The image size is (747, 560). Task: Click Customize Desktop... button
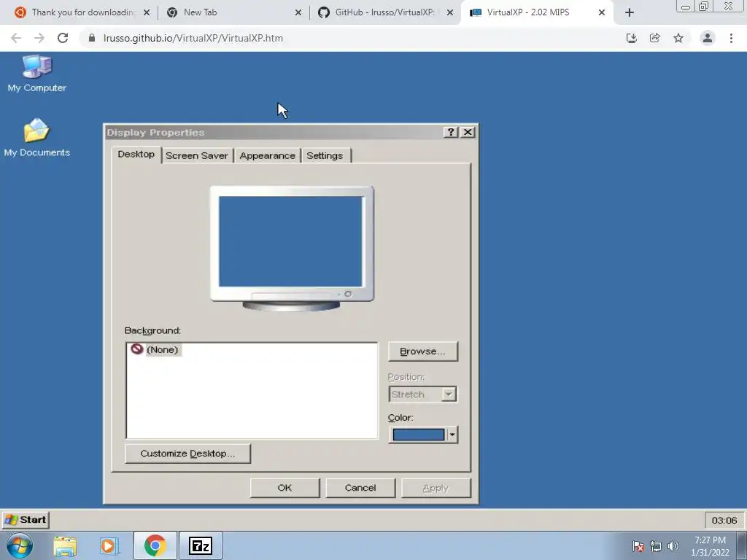(x=187, y=454)
